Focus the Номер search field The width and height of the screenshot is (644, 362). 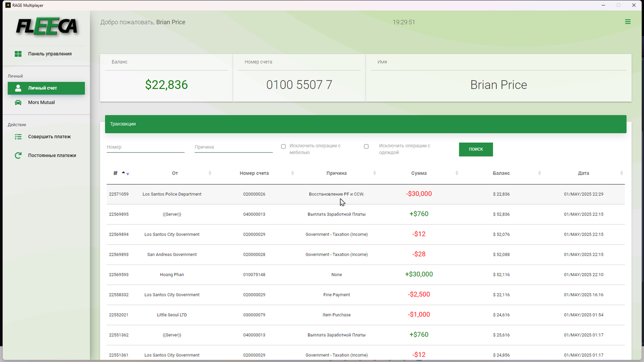pyautogui.click(x=145, y=147)
